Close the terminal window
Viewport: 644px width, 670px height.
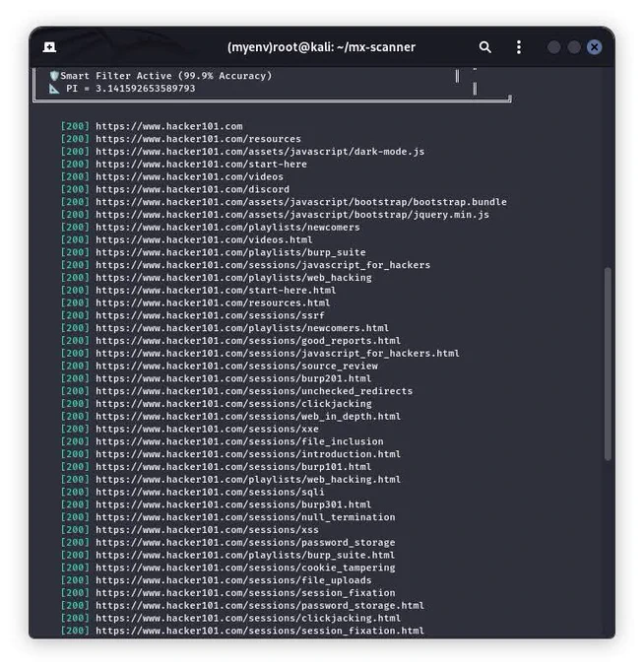[x=594, y=47]
